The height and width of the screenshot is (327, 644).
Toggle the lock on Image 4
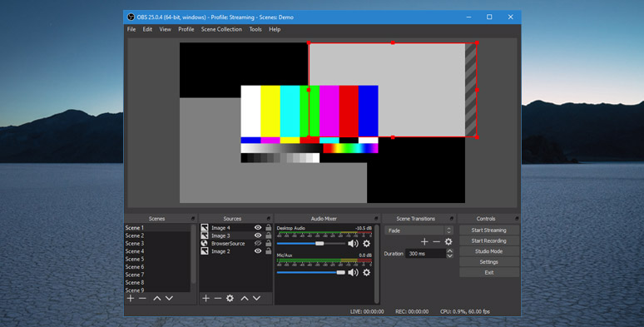coord(268,228)
